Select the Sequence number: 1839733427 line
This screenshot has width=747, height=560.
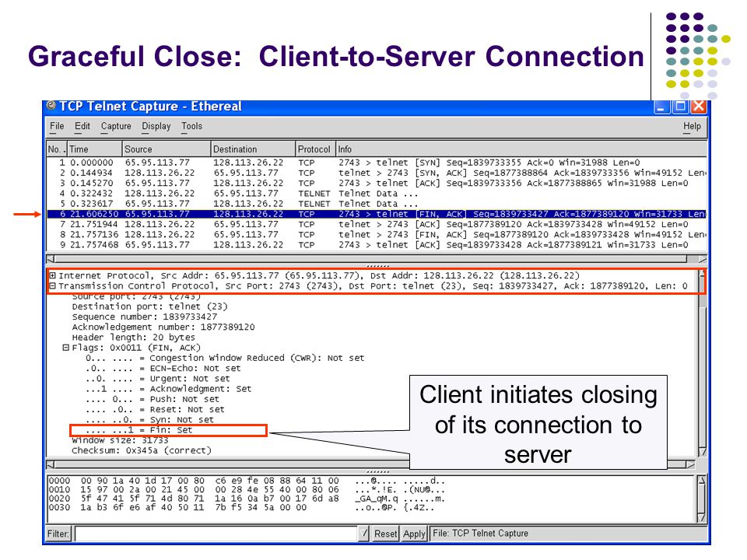(x=145, y=317)
